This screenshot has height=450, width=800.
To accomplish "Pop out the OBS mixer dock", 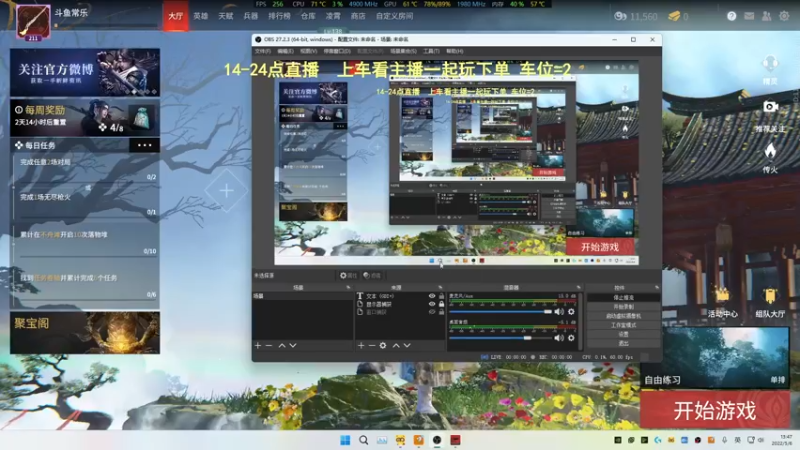I will click(x=578, y=288).
